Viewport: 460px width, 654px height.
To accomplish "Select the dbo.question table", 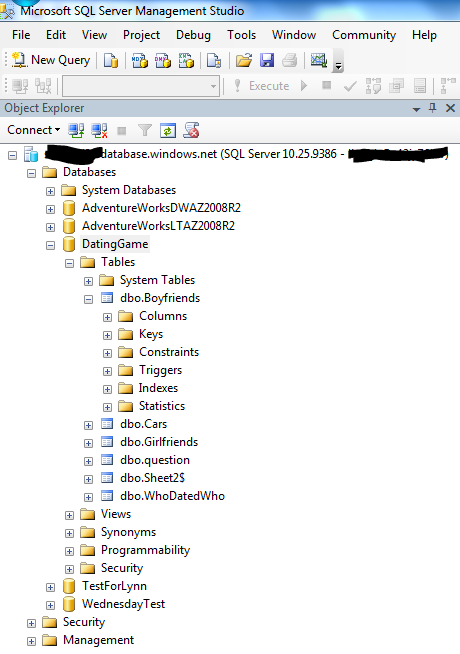I will (155, 460).
